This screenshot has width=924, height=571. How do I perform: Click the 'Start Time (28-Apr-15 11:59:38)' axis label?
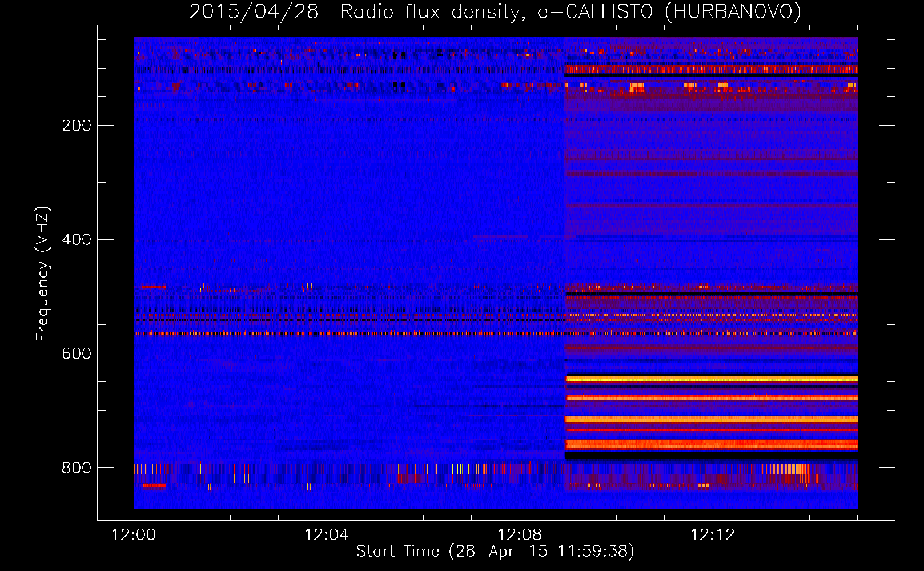click(x=495, y=552)
